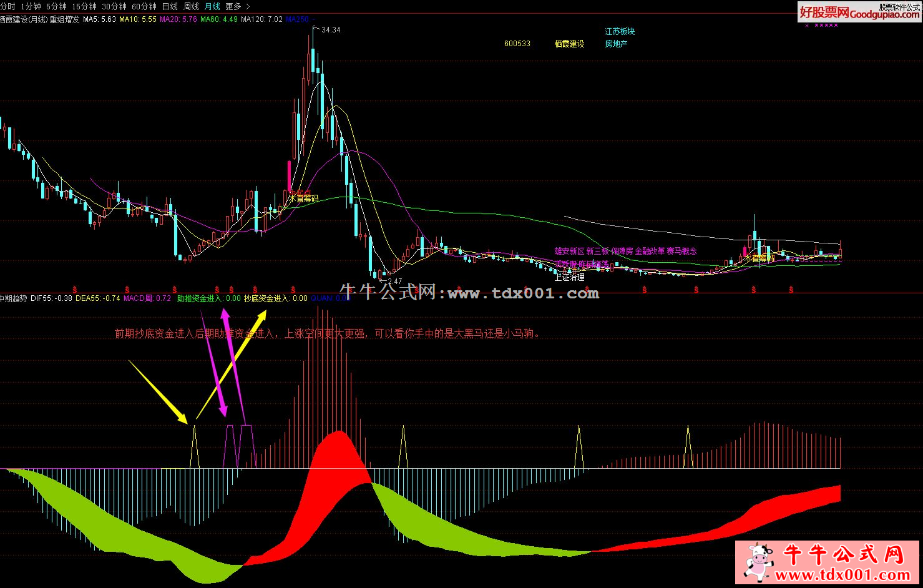This screenshot has width=923, height=588.
Task: Open the 房地产 industry link
Action: pos(616,44)
